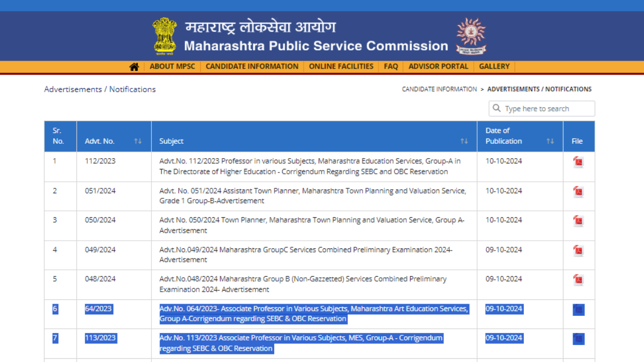644x362 pixels.
Task: Click subject text for Advt.No. 112/2023 Professor
Action: coord(310,166)
